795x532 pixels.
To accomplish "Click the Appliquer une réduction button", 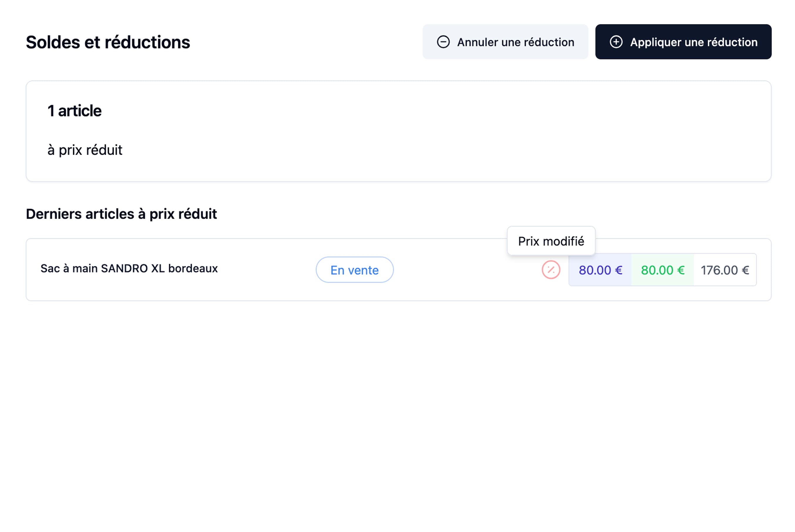I will point(683,42).
